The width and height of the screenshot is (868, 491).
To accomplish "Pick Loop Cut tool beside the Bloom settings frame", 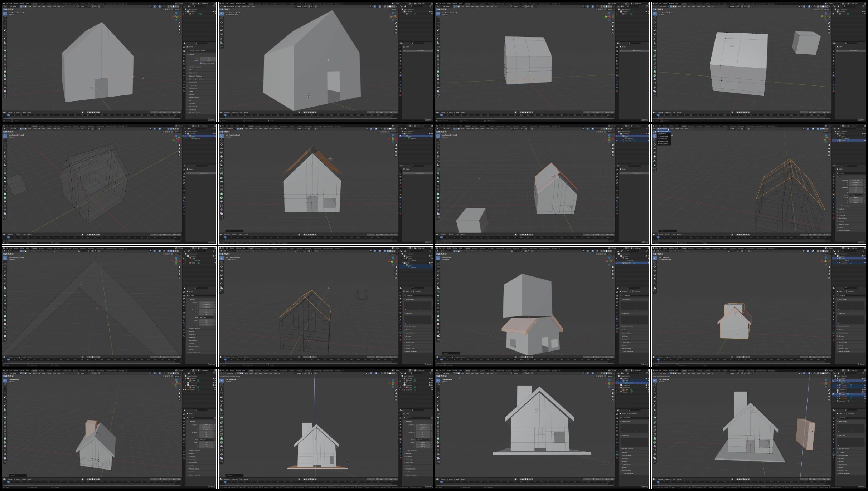I will (x=5, y=64).
